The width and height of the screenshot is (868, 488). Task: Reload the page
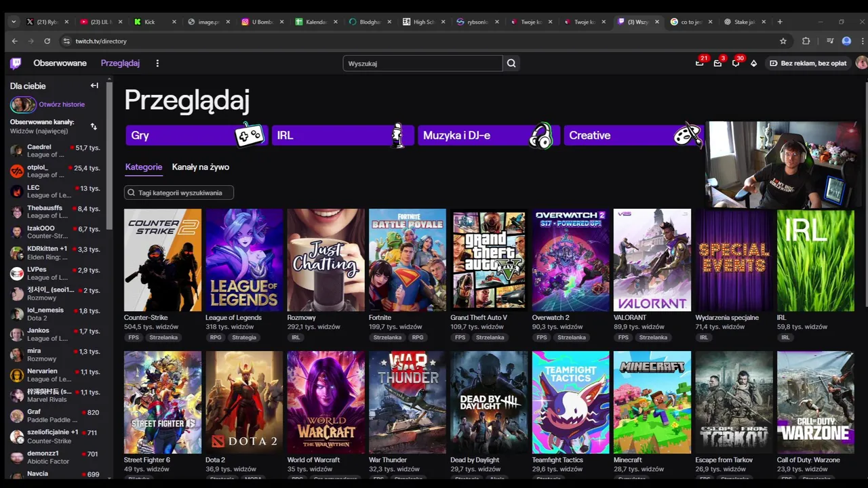47,41
